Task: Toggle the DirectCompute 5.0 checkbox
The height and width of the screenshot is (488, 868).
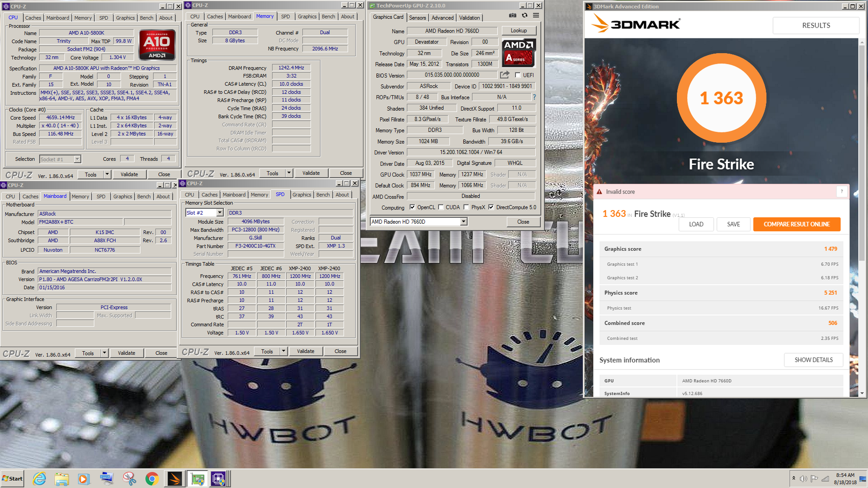Action: point(491,207)
